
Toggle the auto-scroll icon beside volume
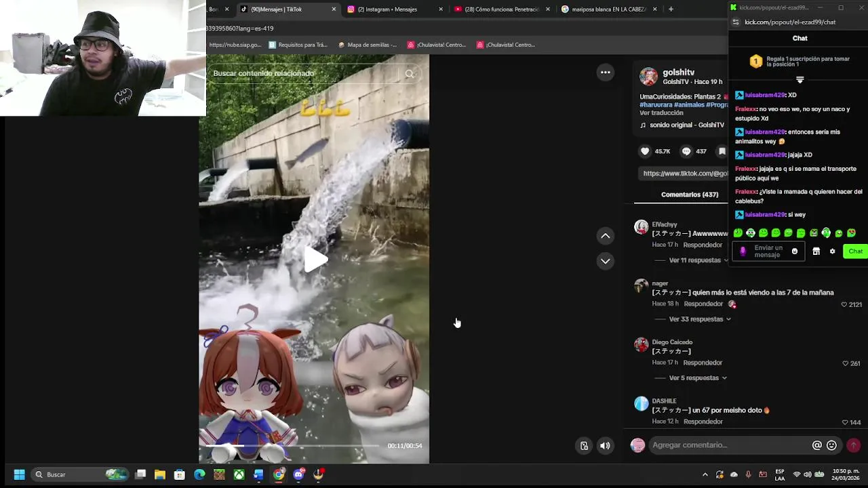coord(584,445)
